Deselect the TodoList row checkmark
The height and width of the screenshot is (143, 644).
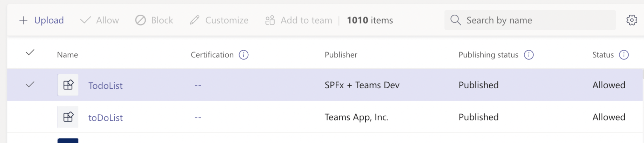[x=30, y=84]
